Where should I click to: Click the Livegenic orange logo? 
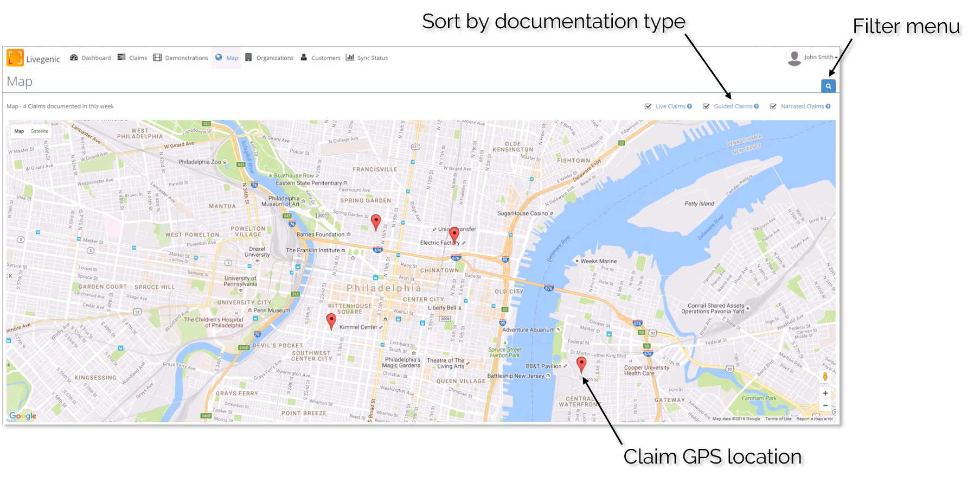click(x=15, y=58)
